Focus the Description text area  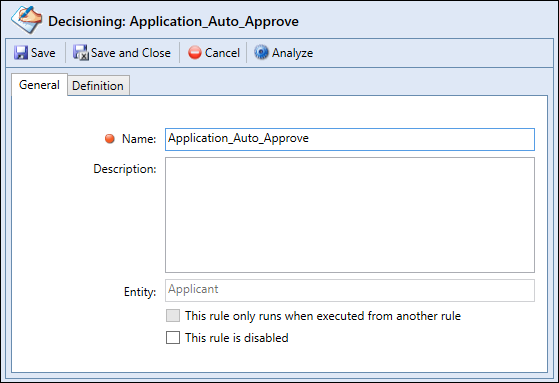point(350,215)
